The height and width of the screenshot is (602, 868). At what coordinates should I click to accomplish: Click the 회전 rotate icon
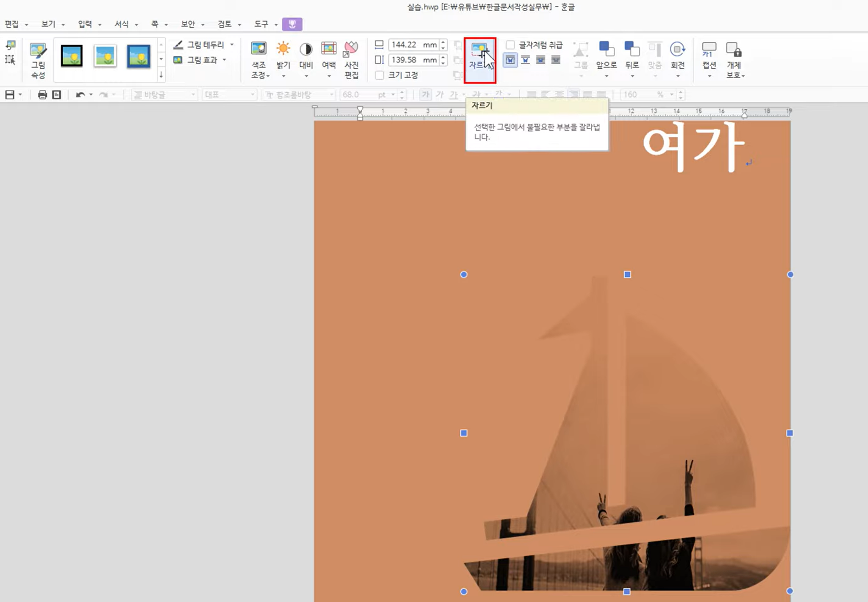[677, 50]
